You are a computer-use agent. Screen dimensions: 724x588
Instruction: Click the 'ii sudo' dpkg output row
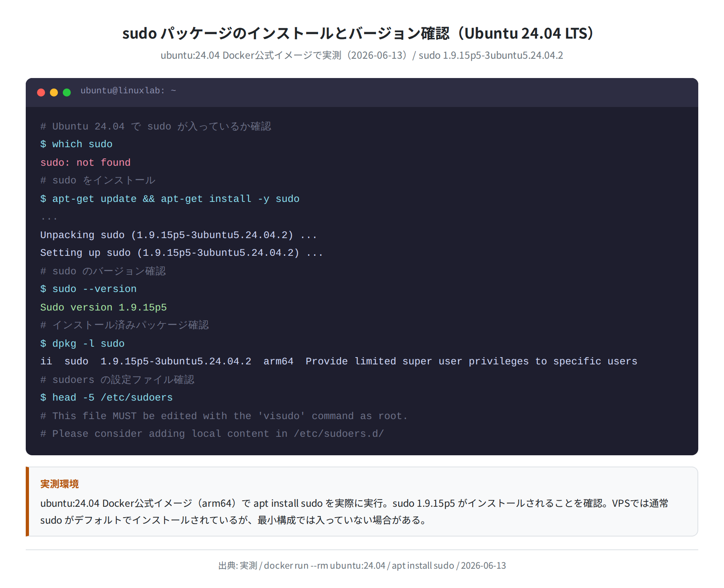click(x=339, y=361)
